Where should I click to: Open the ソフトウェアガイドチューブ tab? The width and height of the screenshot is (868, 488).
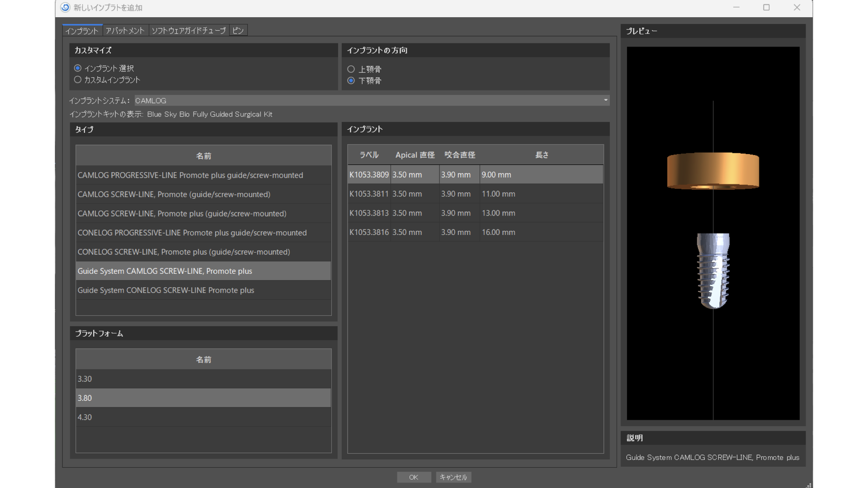tap(189, 30)
